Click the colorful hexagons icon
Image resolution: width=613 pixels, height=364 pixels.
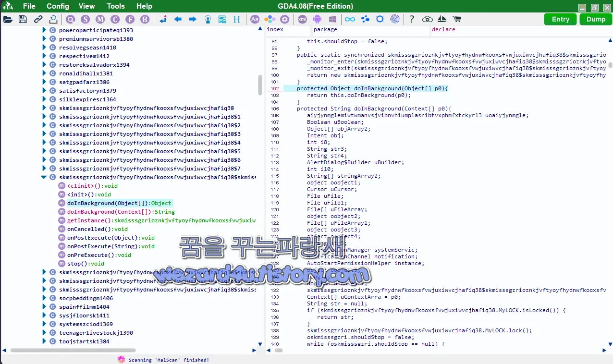click(x=270, y=19)
